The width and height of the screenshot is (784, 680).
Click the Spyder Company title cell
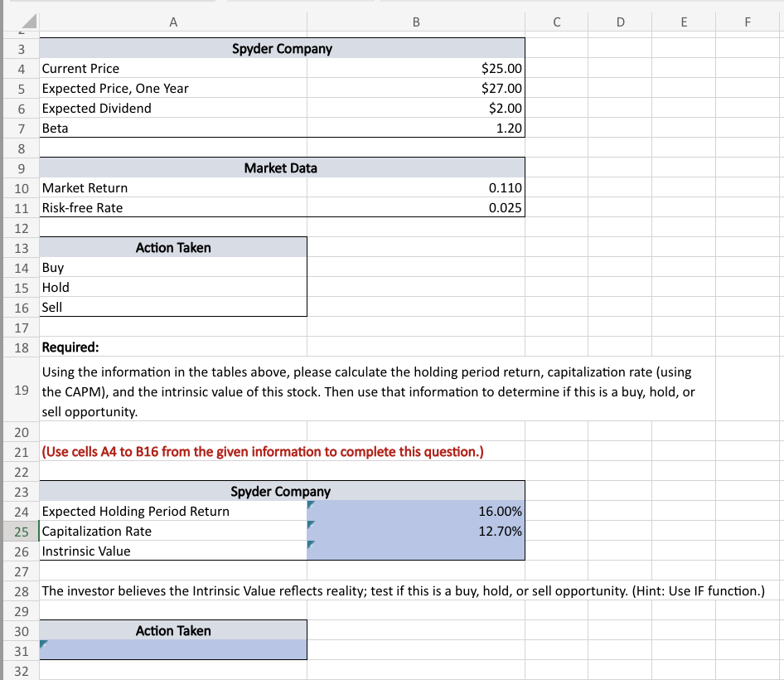coord(282,48)
